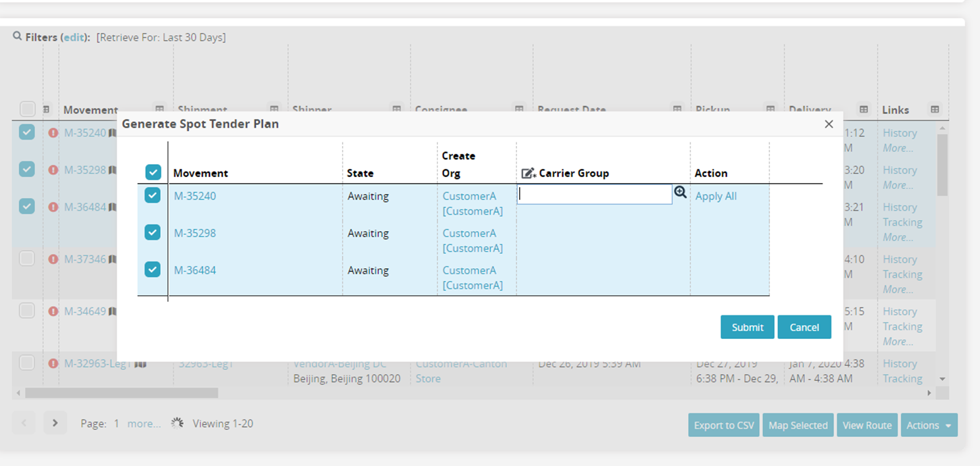This screenshot has height=466, width=980.
Task: Click the Submit button
Action: (x=747, y=327)
